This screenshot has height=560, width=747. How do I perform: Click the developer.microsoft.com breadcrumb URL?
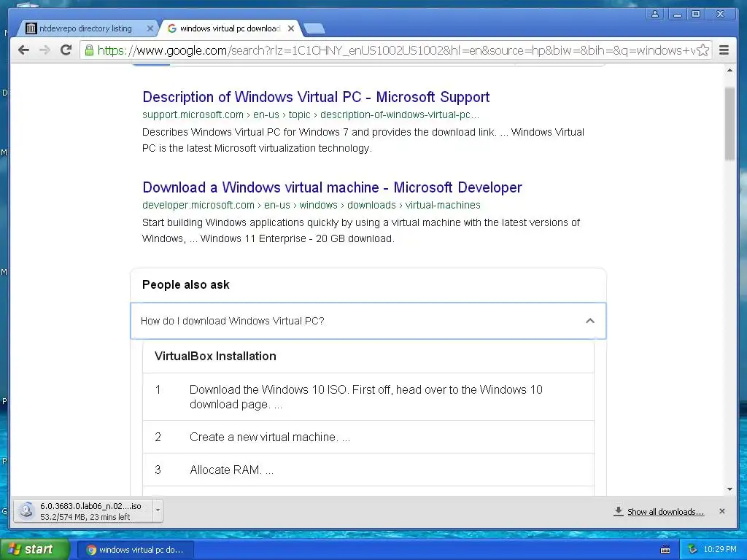point(311,205)
